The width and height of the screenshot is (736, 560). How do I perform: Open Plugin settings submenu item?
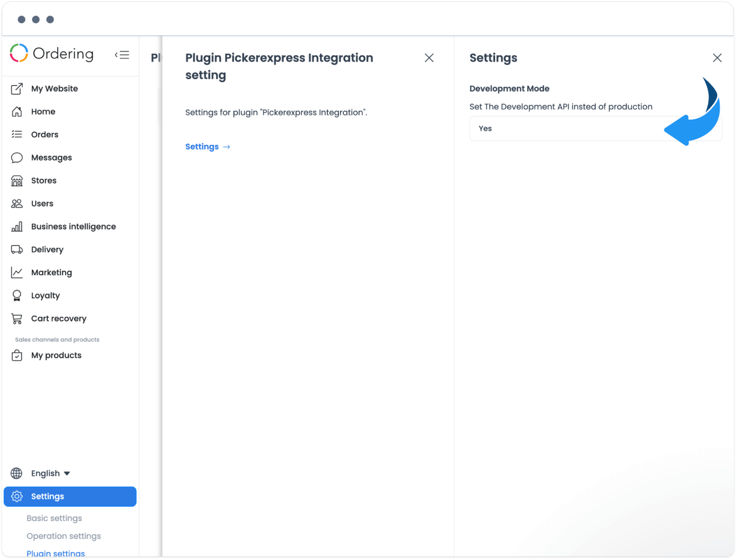55,554
